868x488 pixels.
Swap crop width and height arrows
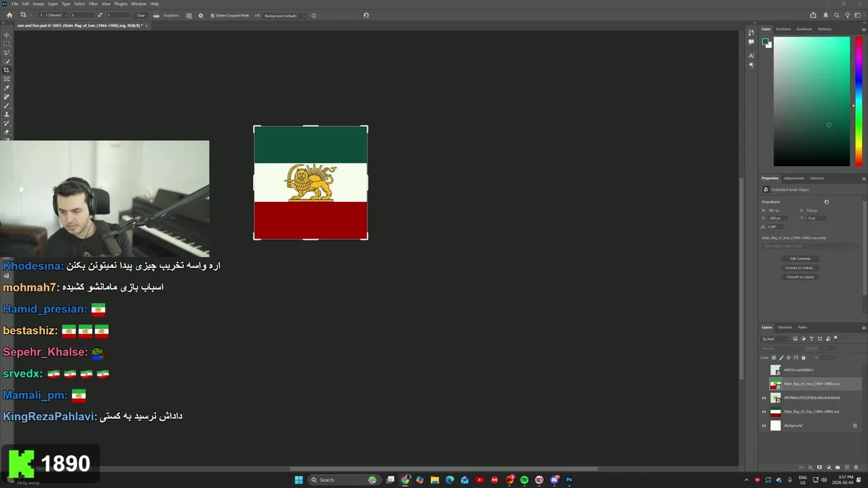(x=100, y=15)
